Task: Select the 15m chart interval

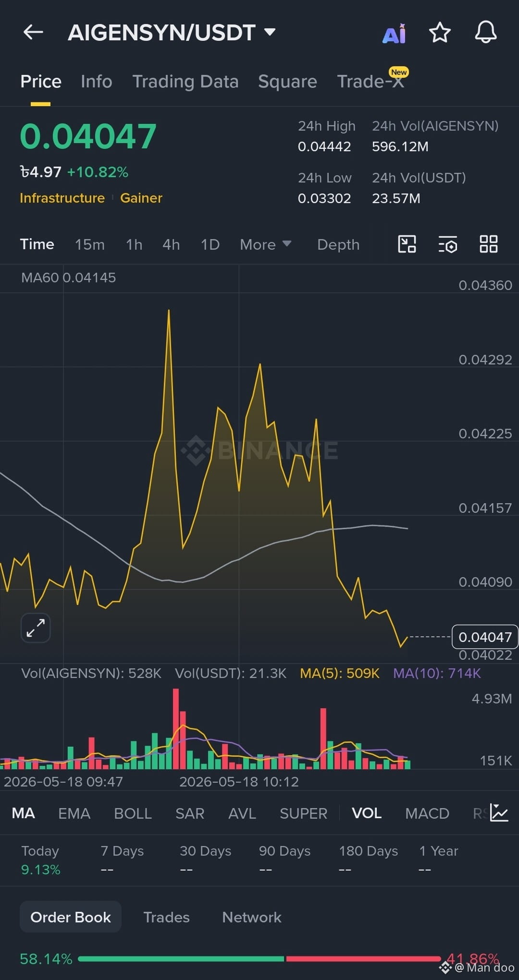Action: click(x=90, y=244)
